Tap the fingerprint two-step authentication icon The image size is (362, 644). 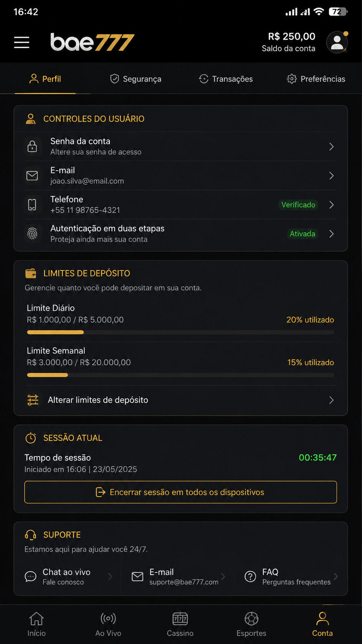32,234
